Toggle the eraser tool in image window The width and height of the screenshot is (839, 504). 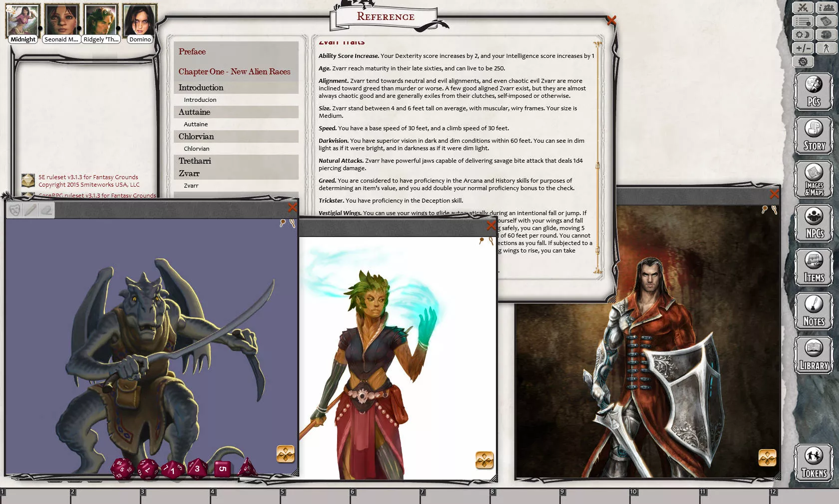pyautogui.click(x=46, y=210)
